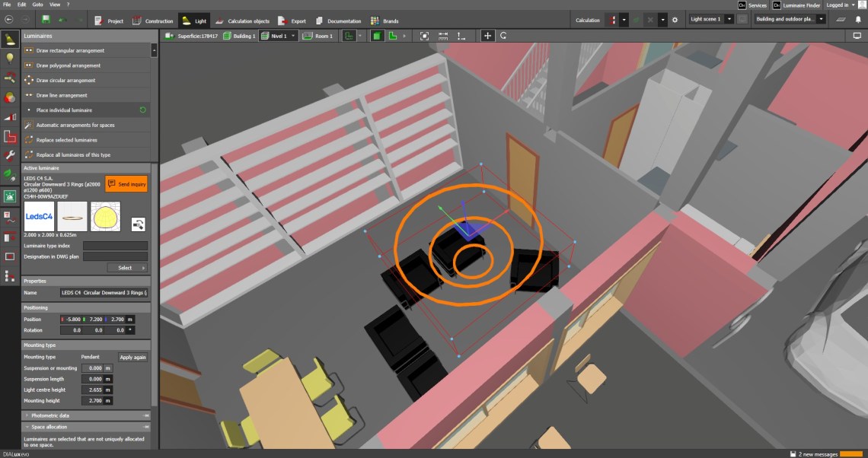Click the Send inquiry button

coord(126,184)
